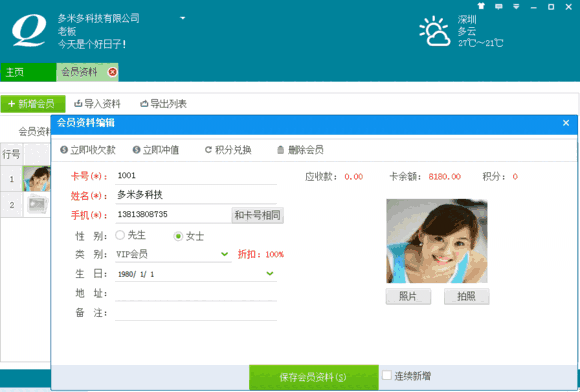Click the 地址 input field

point(196,293)
